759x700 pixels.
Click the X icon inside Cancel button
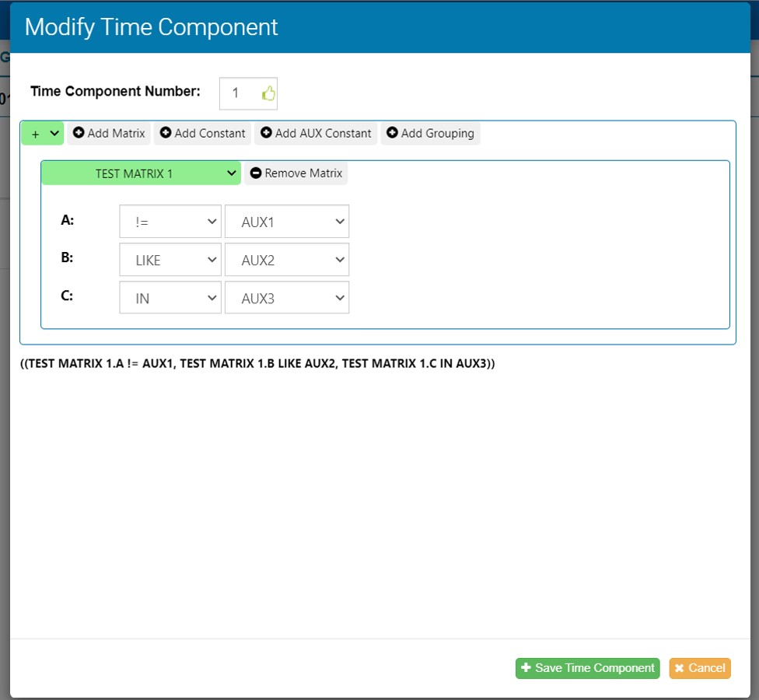tap(682, 668)
